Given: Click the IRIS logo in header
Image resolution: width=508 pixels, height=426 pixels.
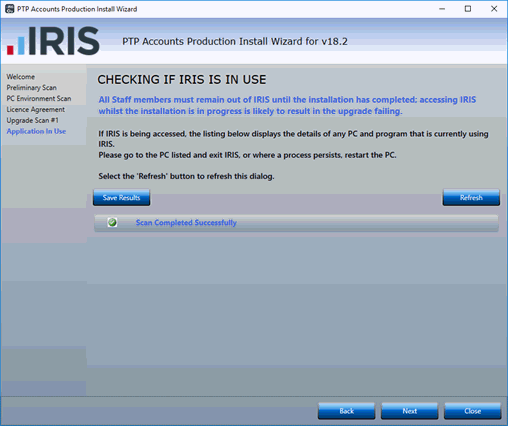Looking at the screenshot, I should tap(53, 41).
